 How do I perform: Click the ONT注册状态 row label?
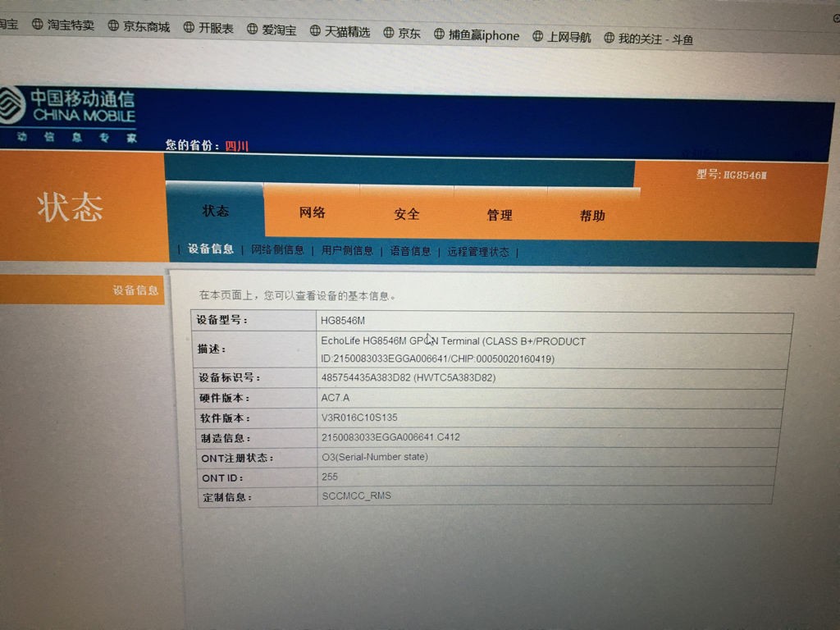(237, 458)
